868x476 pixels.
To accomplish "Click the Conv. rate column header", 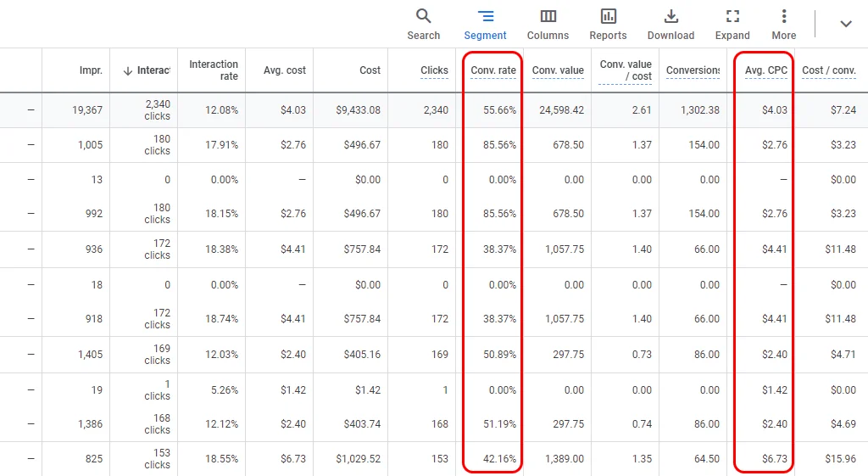I will tap(493, 70).
